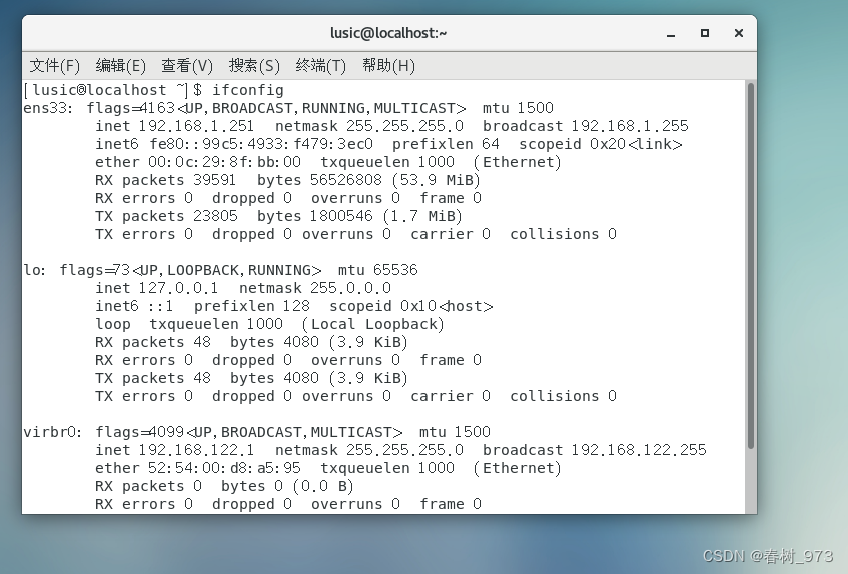Screen dimensions: 848x574
Task: Click the ifconfig command text
Action: (x=248, y=90)
